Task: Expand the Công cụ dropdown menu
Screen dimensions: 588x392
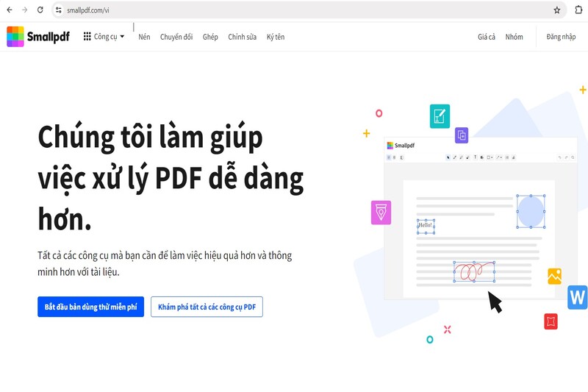Action: click(109, 37)
